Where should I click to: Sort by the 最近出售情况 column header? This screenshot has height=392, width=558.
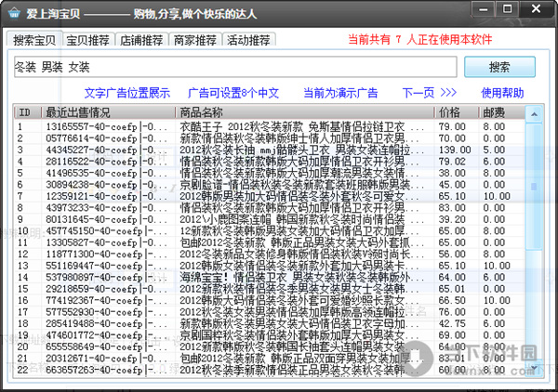[x=109, y=112]
